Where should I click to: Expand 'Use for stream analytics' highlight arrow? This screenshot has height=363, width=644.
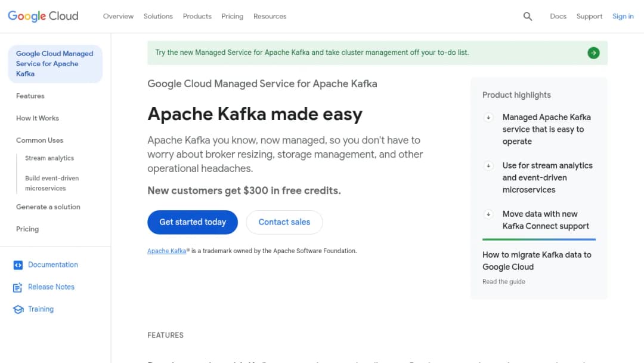(x=488, y=166)
